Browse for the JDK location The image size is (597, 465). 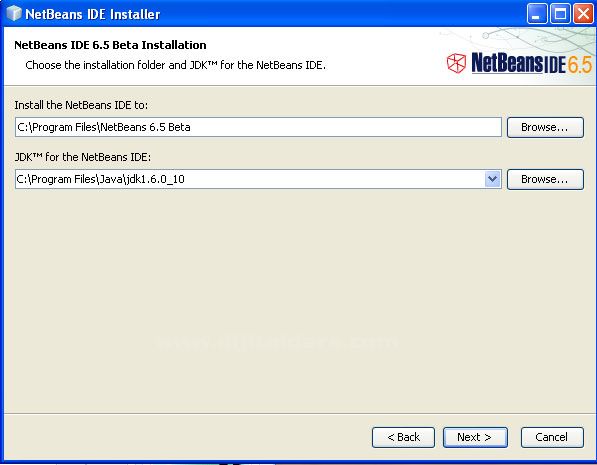tap(545, 179)
